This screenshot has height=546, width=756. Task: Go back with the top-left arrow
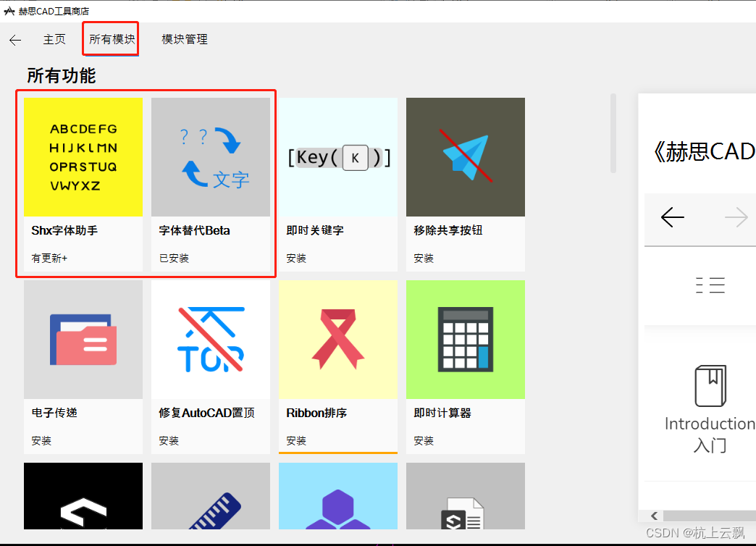click(x=15, y=40)
